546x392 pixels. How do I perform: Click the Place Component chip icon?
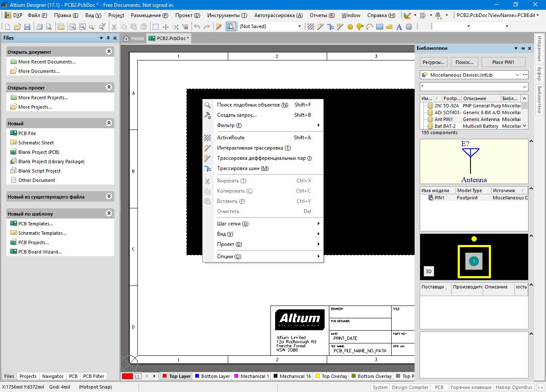[409, 27]
